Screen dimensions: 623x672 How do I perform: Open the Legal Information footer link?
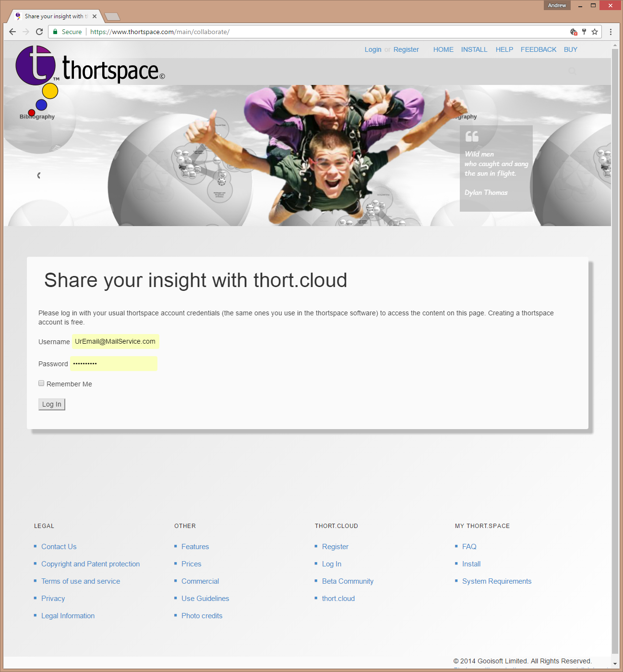point(68,616)
